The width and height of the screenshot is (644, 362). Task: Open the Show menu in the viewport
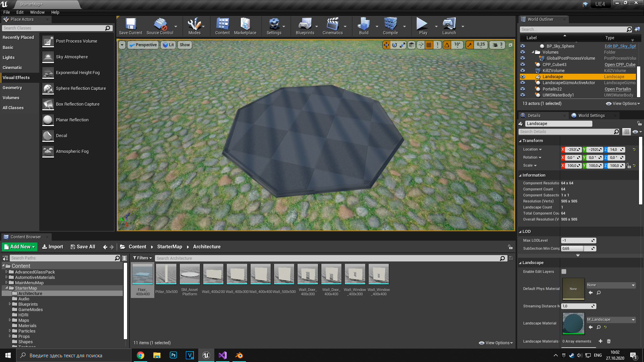184,45
